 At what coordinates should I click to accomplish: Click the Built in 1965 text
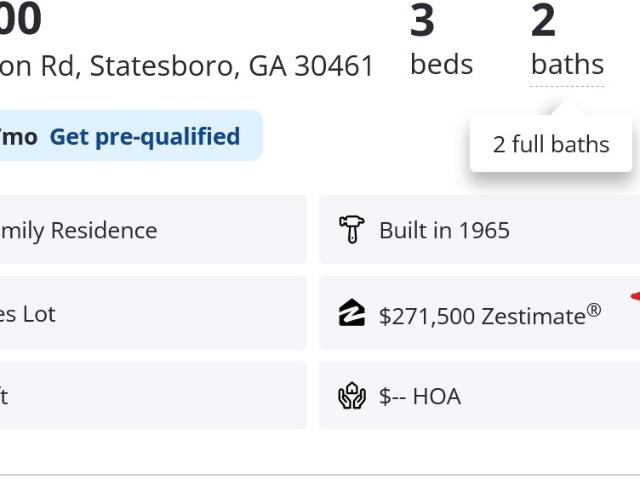tap(444, 230)
